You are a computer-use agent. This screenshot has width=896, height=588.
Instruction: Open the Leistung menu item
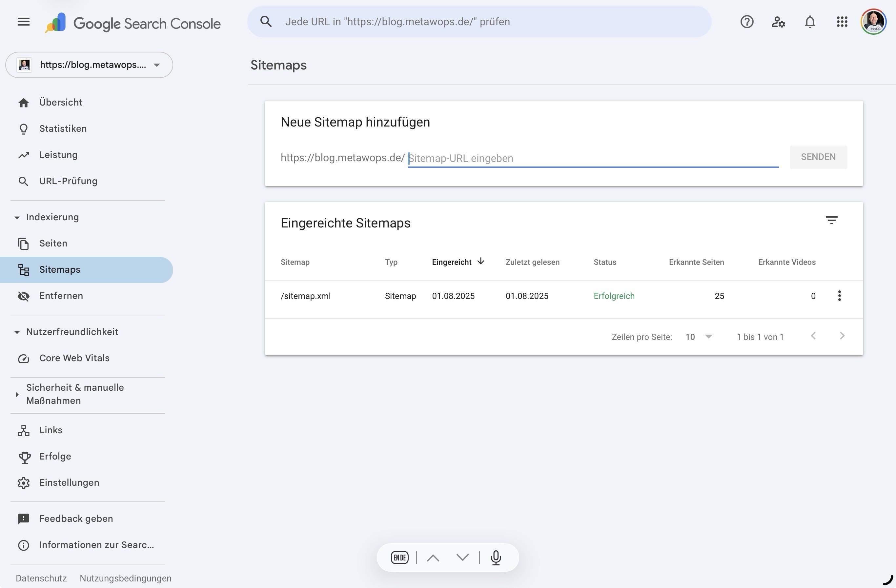click(58, 155)
